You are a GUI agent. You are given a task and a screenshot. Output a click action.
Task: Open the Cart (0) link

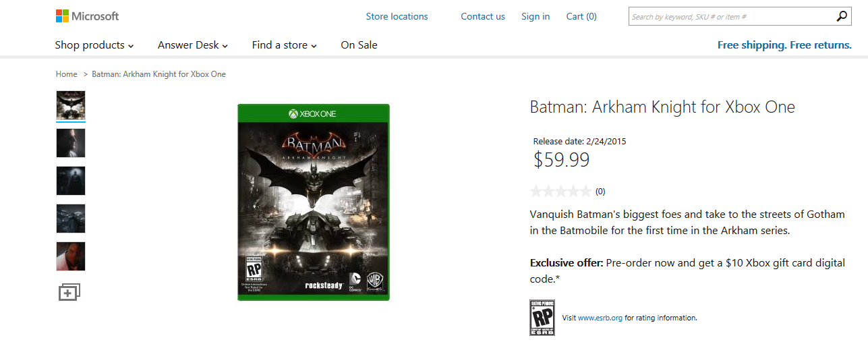581,16
